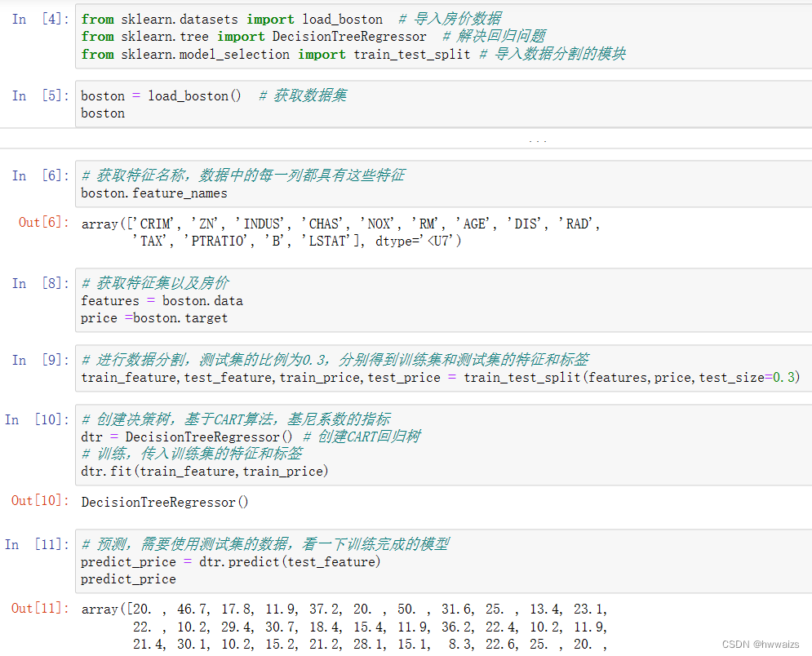Click the In [5] load_boston code cell
The image size is (812, 656).
[443, 104]
